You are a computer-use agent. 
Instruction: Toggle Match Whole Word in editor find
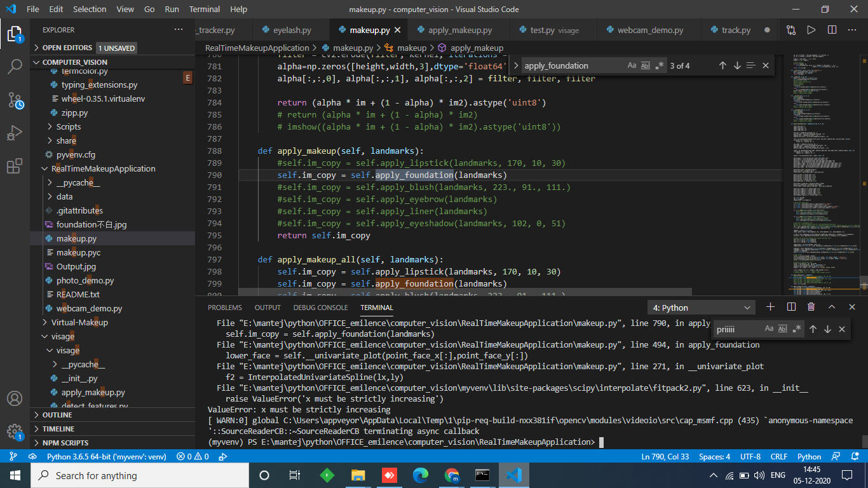click(646, 65)
